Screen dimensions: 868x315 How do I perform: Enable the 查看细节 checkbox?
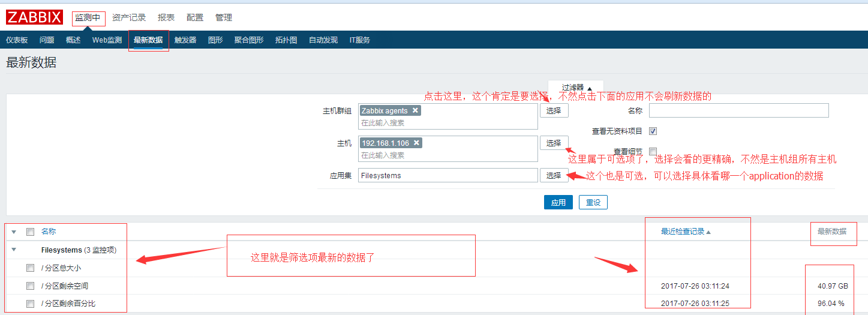[653, 151]
